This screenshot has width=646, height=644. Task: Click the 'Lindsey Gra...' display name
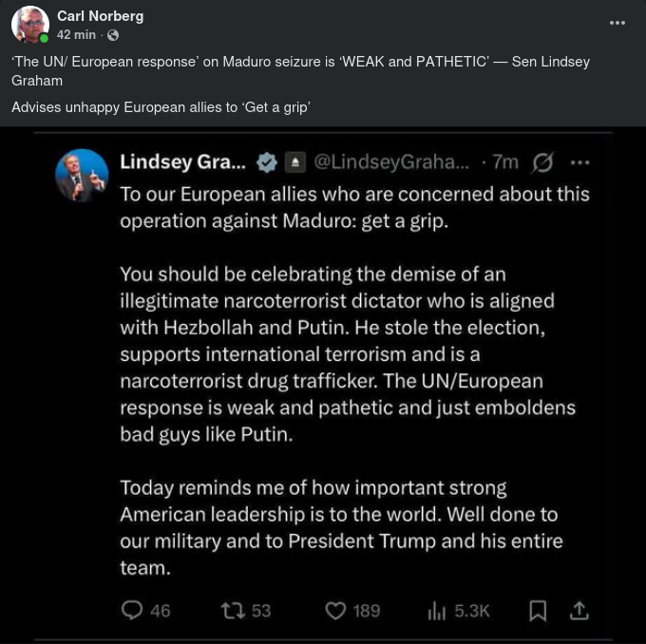(x=182, y=162)
